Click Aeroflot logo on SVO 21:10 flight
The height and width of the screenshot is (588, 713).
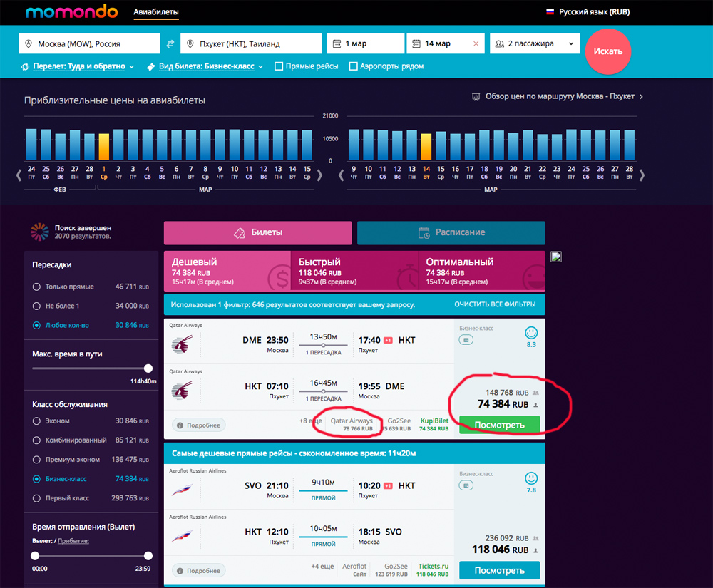coord(182,490)
